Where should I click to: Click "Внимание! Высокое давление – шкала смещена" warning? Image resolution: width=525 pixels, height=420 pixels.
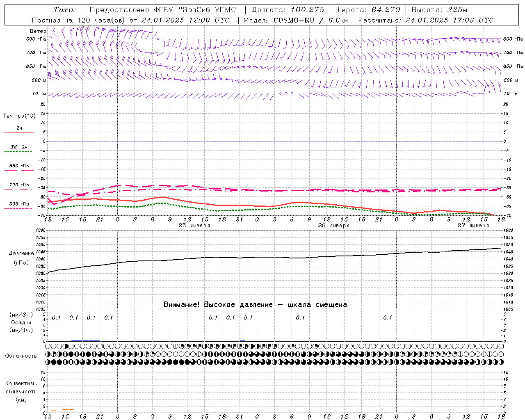click(256, 304)
